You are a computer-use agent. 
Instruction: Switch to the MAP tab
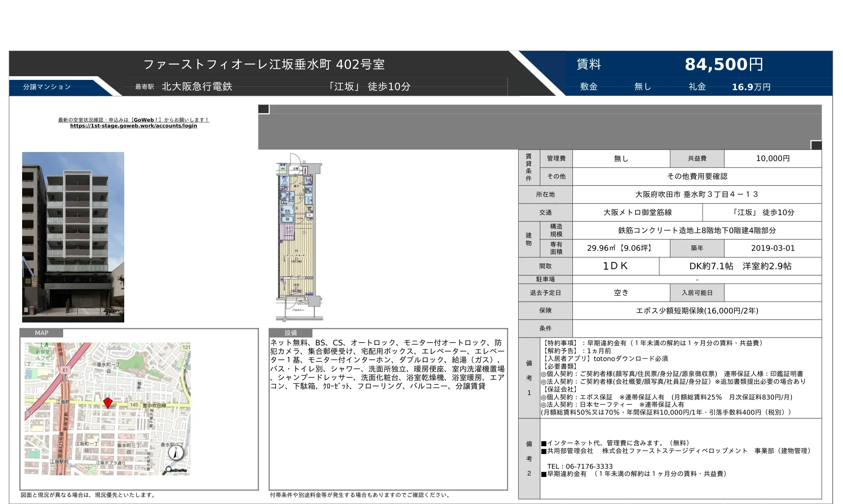[42, 333]
